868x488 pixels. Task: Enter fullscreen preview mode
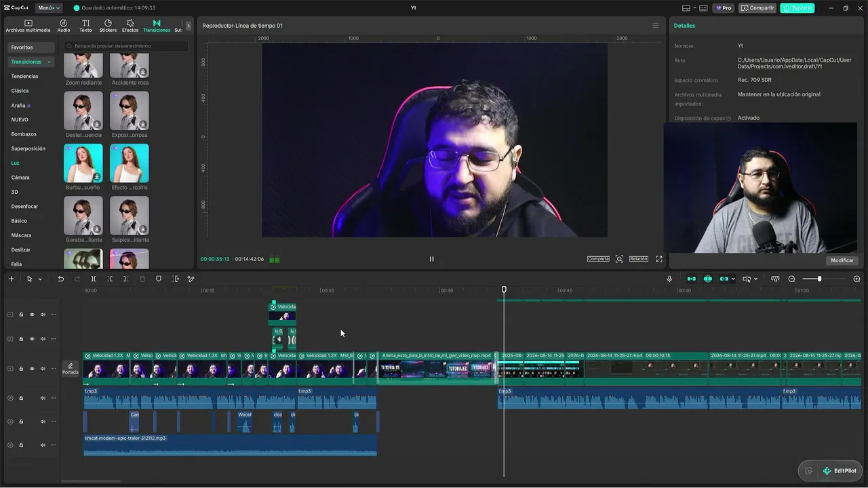659,259
